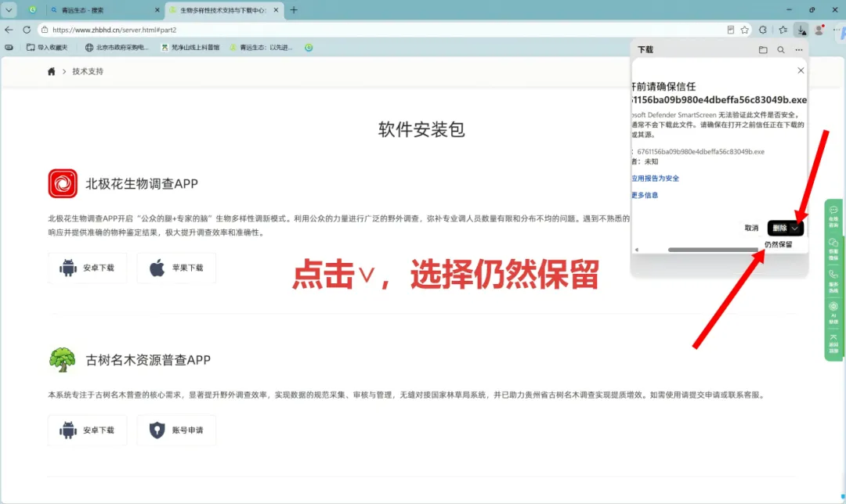Go back using the browser back arrow

9,30
